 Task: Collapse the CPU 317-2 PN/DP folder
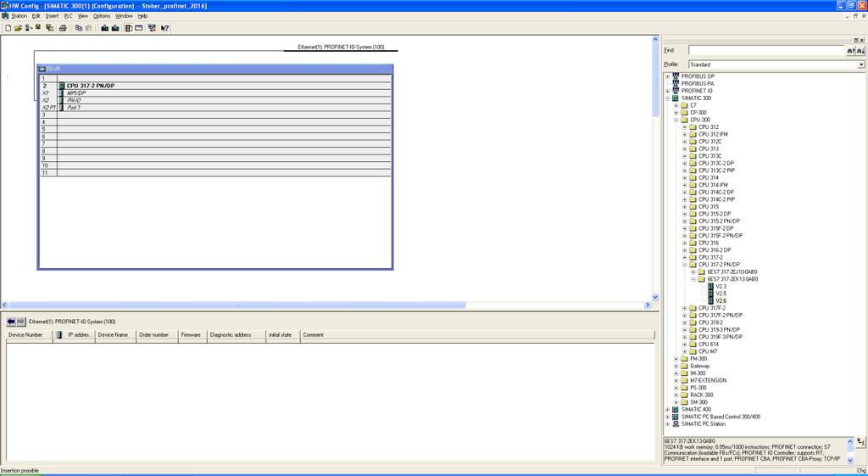coord(685,265)
